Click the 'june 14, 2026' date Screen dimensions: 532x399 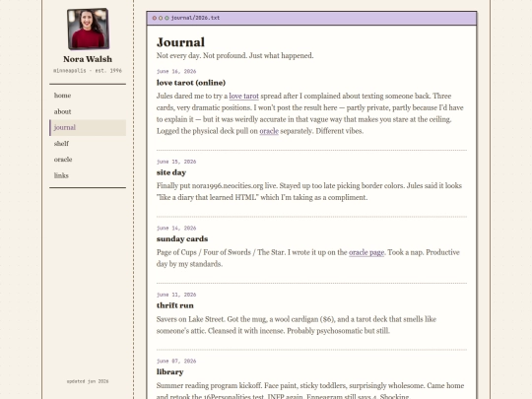tap(176, 228)
